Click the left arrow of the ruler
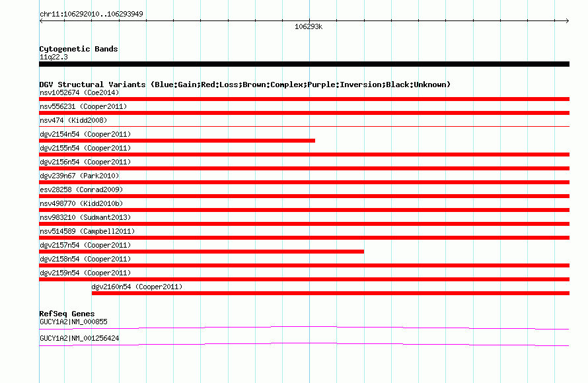 41,21
